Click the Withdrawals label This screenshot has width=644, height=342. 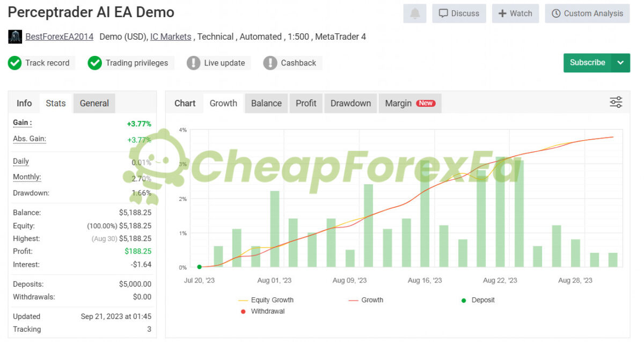pyautogui.click(x=34, y=297)
